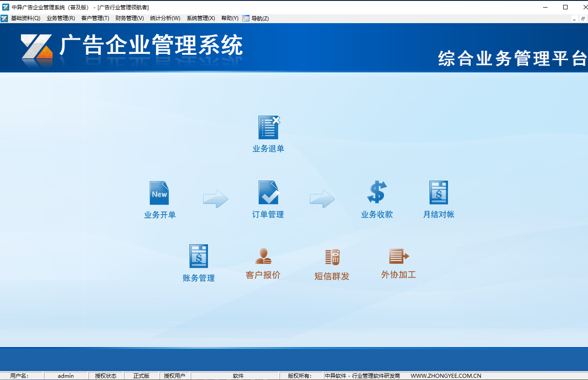This screenshot has width=588, height=380.
Task: Maximize the main application window
Action: pos(565,7)
